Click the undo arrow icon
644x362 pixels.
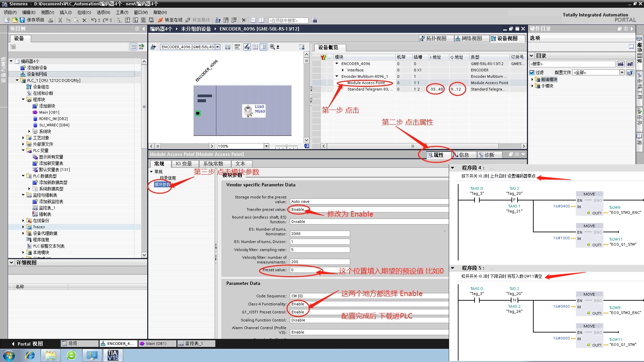click(94, 20)
